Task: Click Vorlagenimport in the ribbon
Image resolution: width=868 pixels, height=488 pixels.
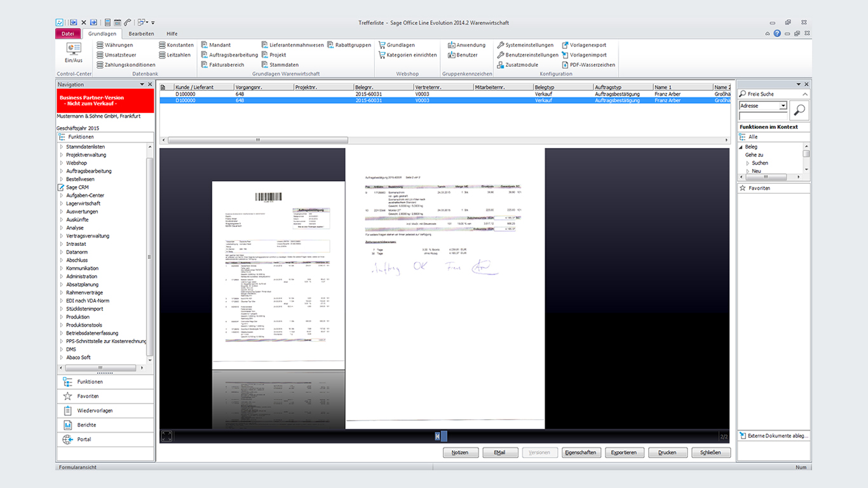Action: click(x=583, y=55)
